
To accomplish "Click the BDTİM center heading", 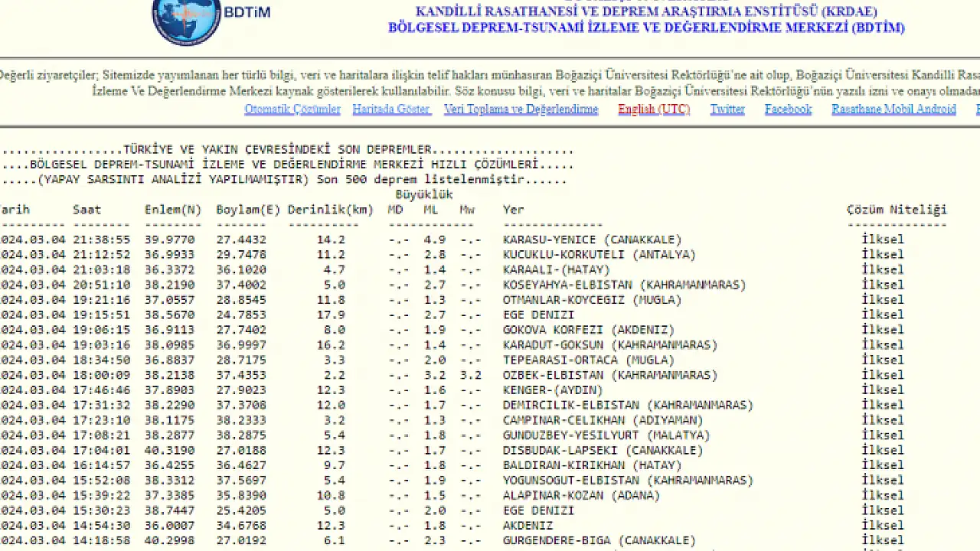I will 646,28.
